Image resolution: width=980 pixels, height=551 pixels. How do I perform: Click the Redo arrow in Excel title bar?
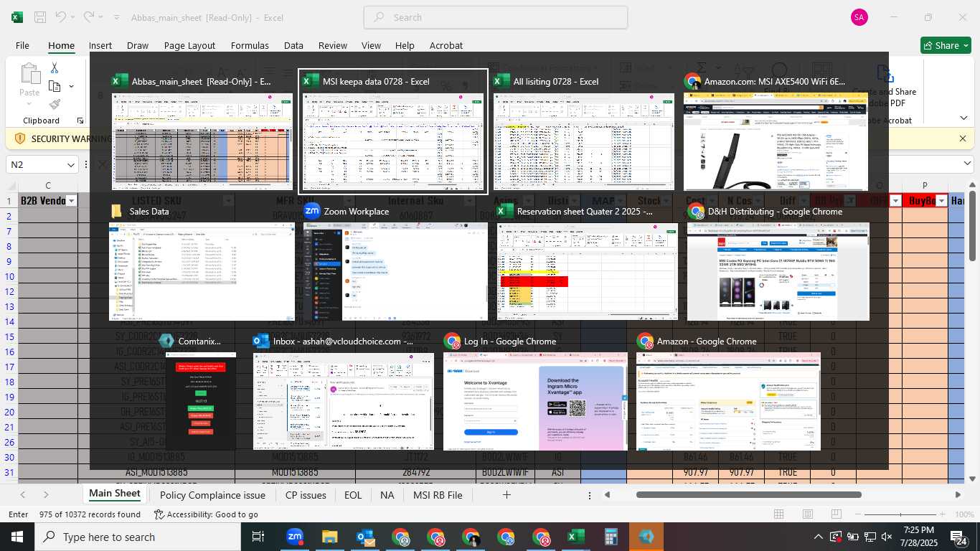pos(89,17)
